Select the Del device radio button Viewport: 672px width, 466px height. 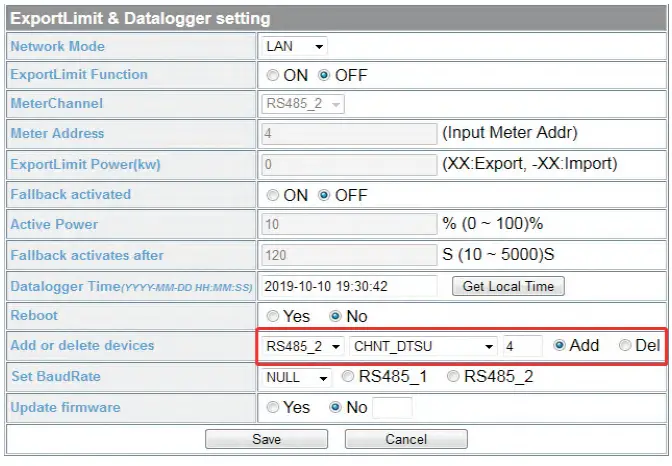pyautogui.click(x=625, y=345)
